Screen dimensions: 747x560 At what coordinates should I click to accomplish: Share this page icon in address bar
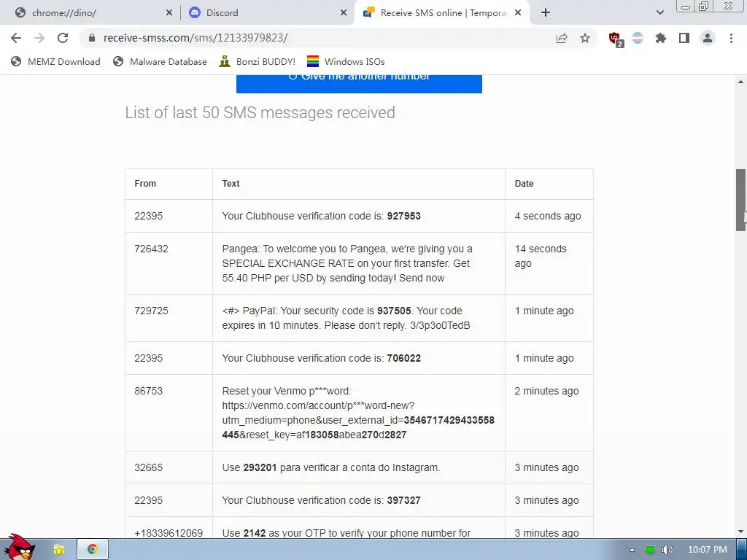562,38
